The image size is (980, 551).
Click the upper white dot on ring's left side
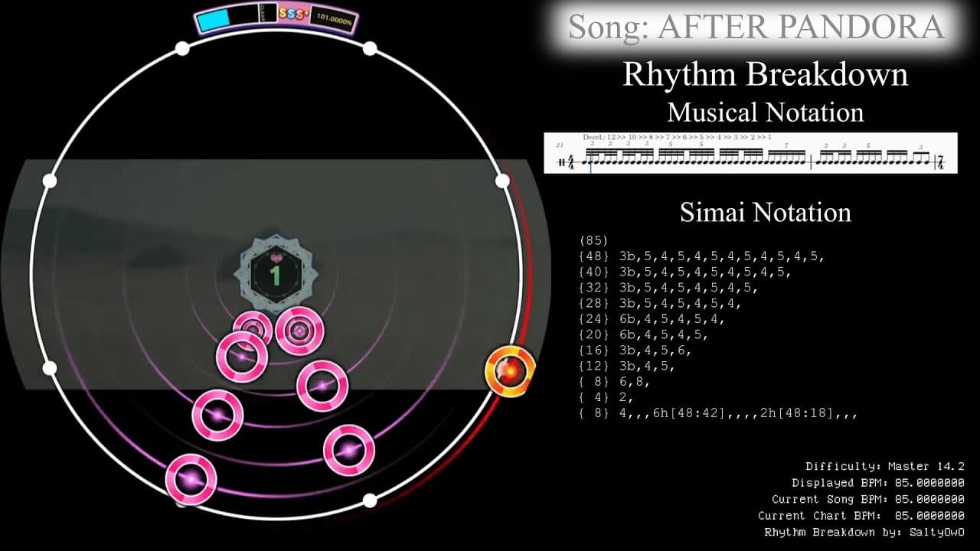point(50,181)
